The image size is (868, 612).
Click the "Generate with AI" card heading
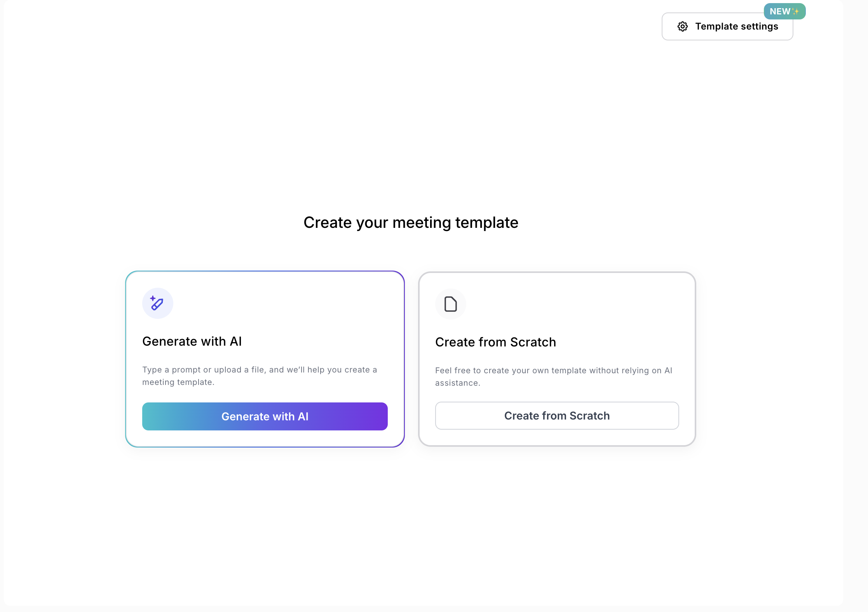(x=192, y=341)
